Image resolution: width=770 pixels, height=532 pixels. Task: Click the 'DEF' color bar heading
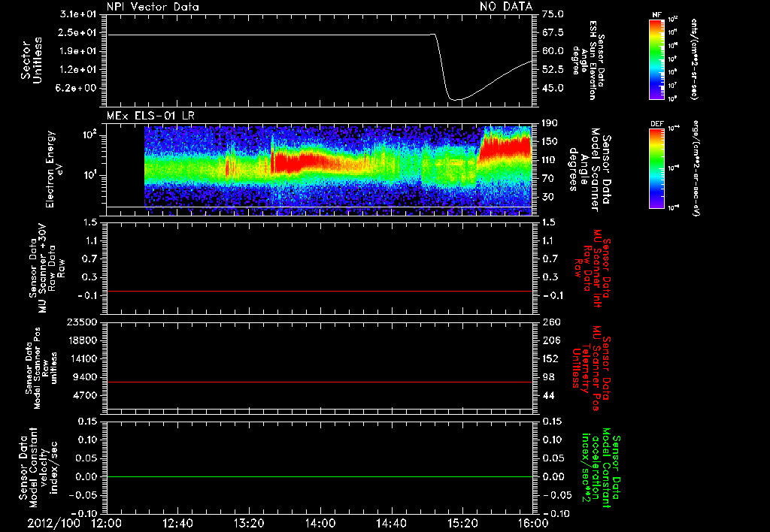(x=657, y=124)
